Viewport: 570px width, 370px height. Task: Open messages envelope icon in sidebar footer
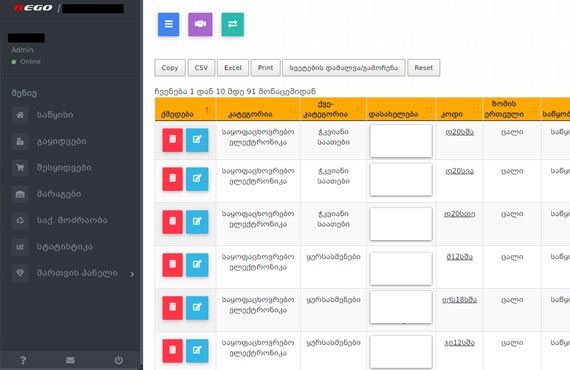pos(71,360)
